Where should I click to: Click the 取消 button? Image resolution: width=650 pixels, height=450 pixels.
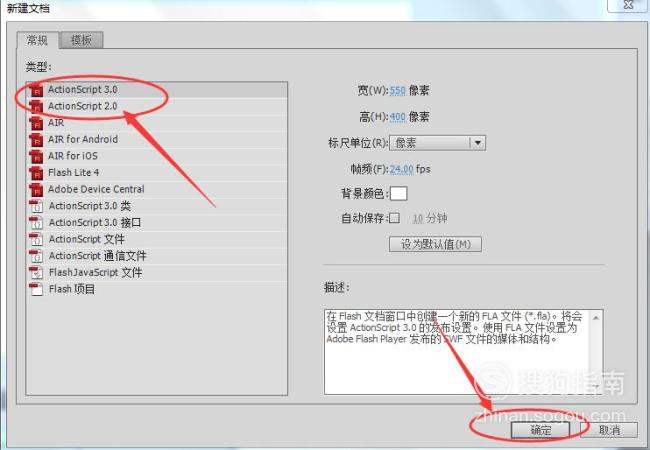click(609, 430)
